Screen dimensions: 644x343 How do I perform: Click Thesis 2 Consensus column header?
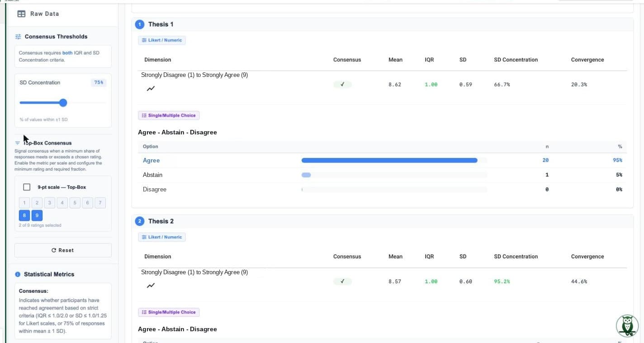[x=347, y=257]
